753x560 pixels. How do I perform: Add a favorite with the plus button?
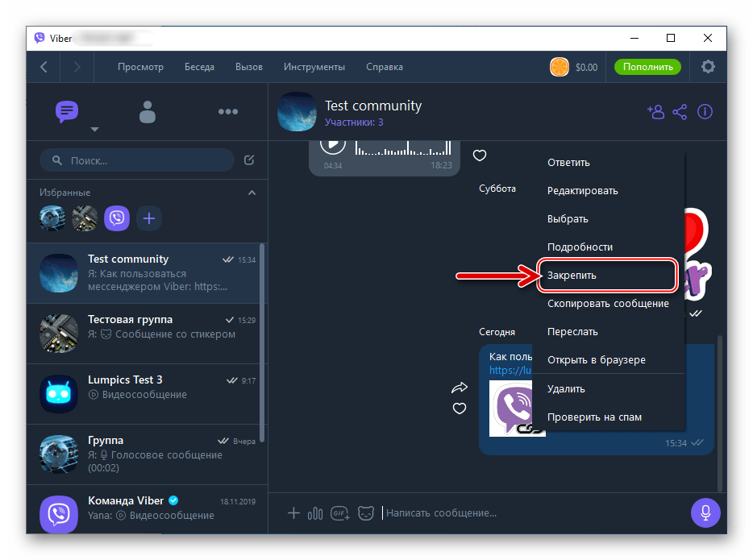pos(149,219)
